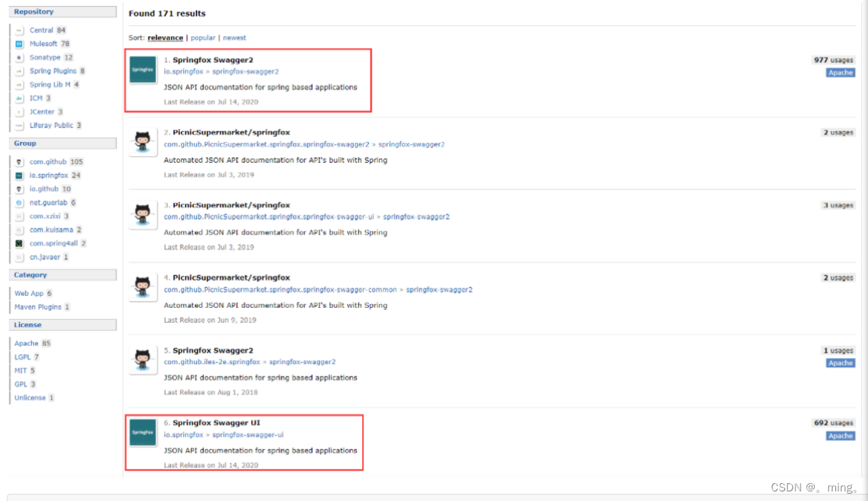Filter by MIT license

point(21,371)
